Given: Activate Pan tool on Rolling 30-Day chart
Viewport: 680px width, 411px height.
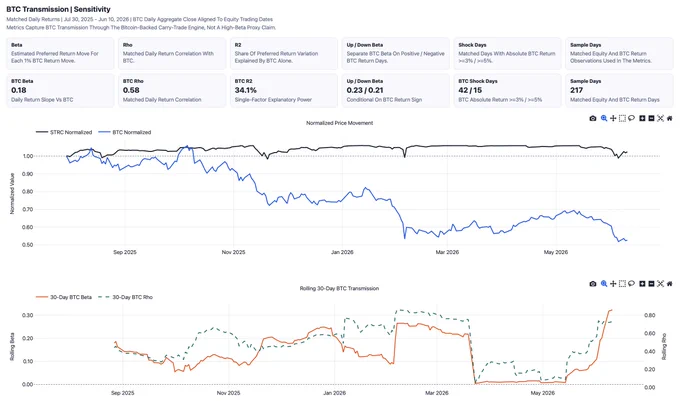Looking at the screenshot, I should (613, 284).
